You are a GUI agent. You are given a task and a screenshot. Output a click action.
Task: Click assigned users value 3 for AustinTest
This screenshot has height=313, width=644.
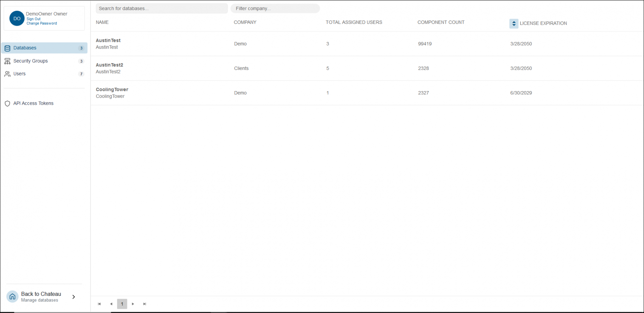(327, 44)
